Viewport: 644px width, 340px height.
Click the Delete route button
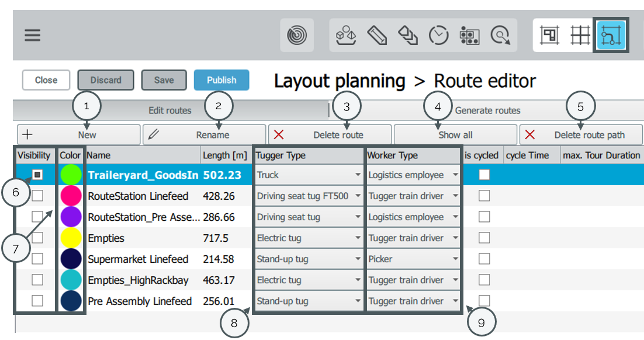click(x=330, y=135)
